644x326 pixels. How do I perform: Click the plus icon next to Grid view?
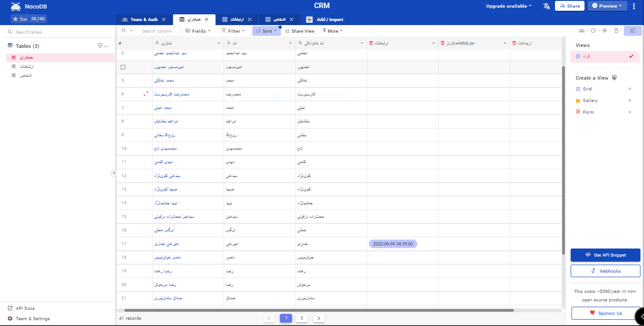click(630, 89)
